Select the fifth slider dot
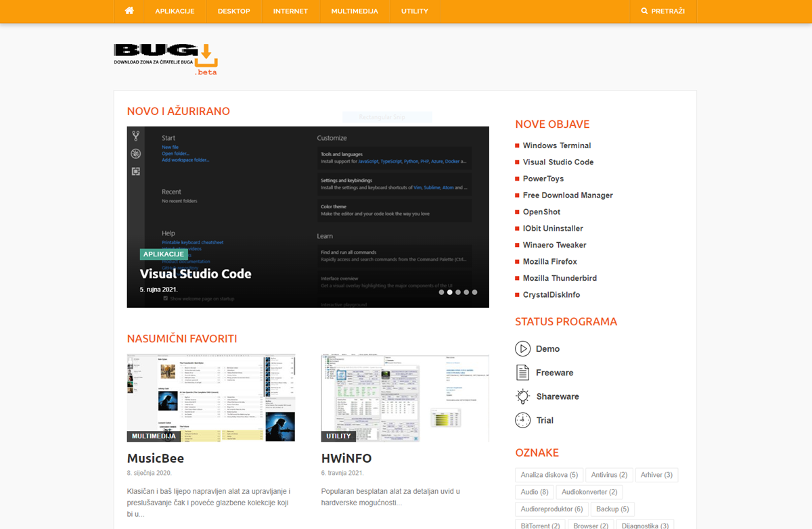Screen dimensions: 812x529 474,292
